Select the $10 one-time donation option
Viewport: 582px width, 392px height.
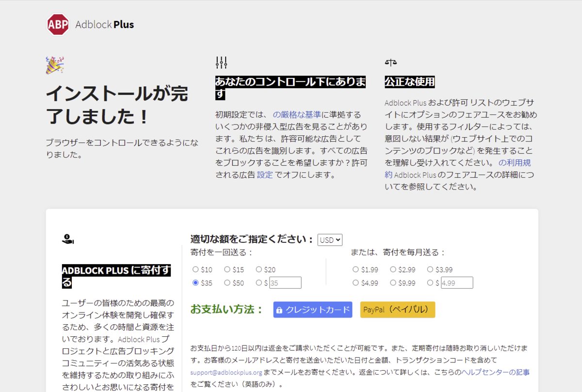click(x=195, y=269)
